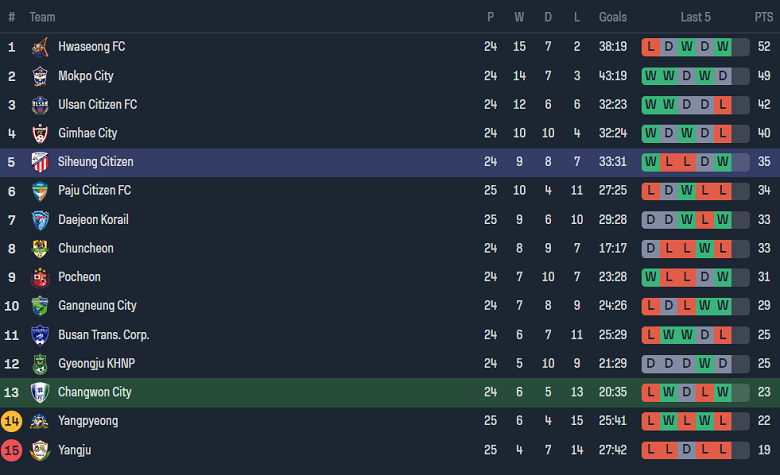780x475 pixels.
Task: Open the Paju Citizen FC team link
Action: pyautogui.click(x=94, y=191)
